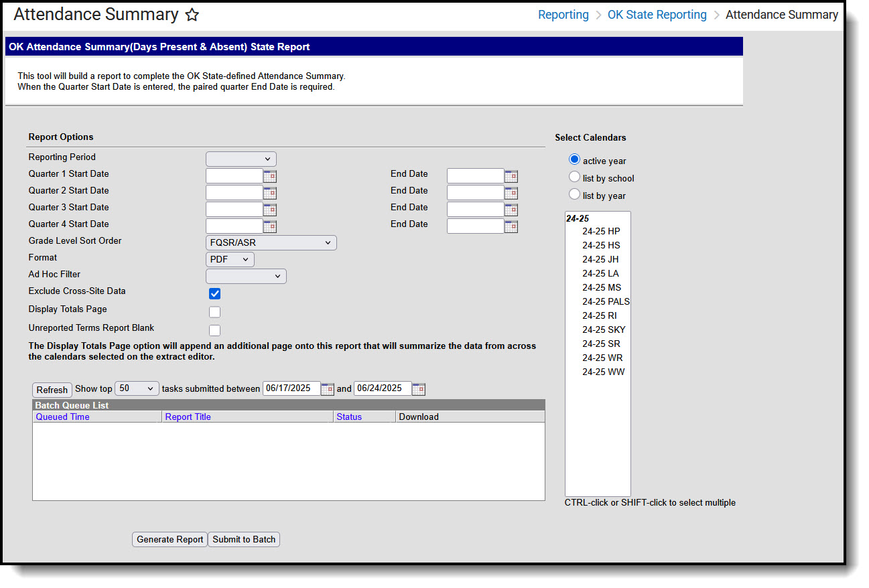Open calendar icon beside 06/17/2025 date
The width and height of the screenshot is (869, 588).
point(327,389)
